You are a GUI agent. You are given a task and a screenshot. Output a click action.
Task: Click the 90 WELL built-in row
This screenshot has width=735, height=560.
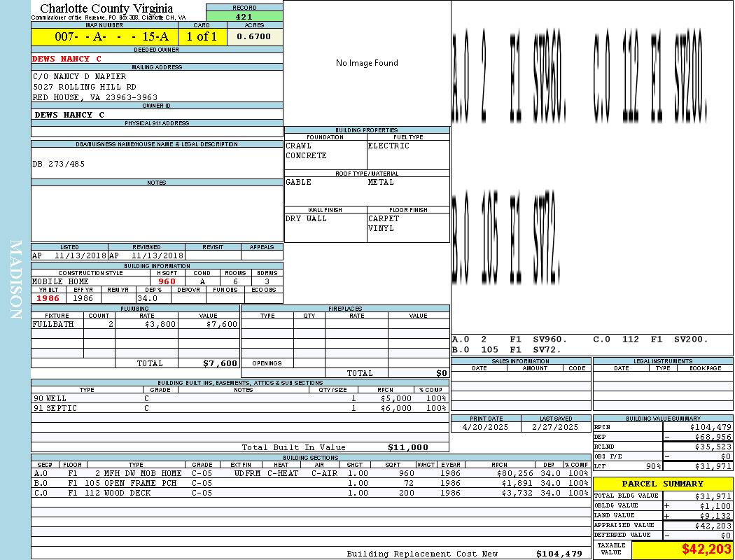tap(238, 398)
